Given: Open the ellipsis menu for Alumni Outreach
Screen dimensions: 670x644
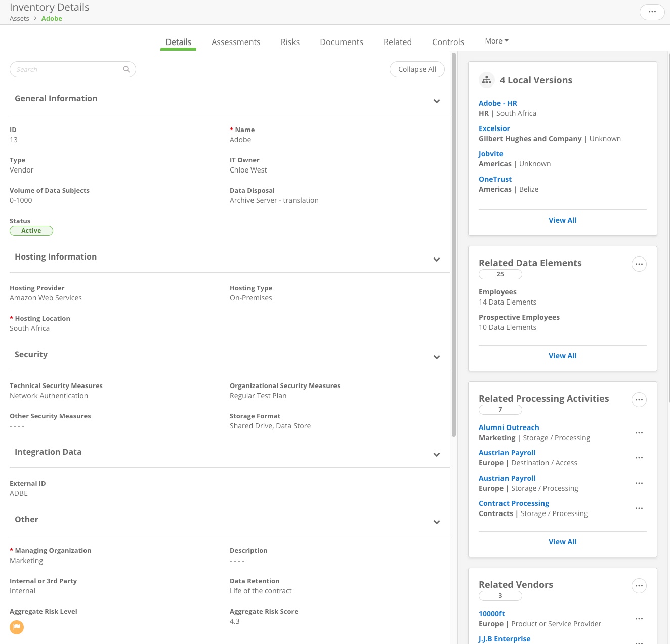Looking at the screenshot, I should coord(639,432).
